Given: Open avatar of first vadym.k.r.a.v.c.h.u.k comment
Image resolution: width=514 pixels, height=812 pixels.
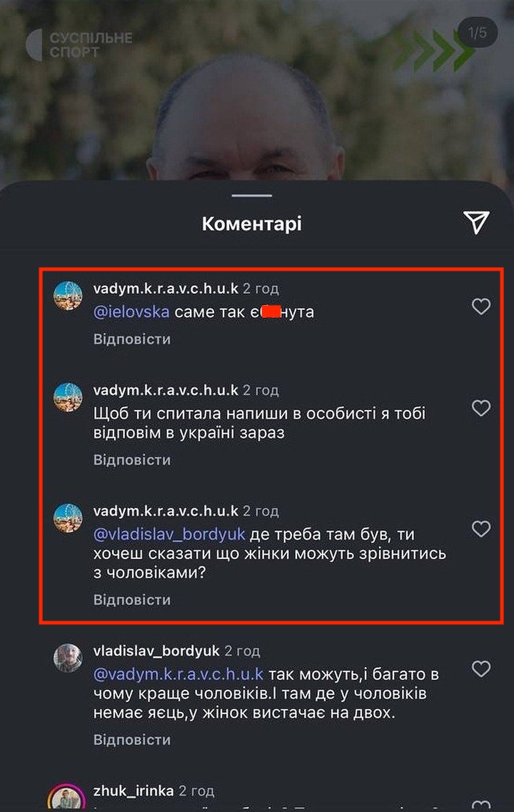Looking at the screenshot, I should 69,296.
